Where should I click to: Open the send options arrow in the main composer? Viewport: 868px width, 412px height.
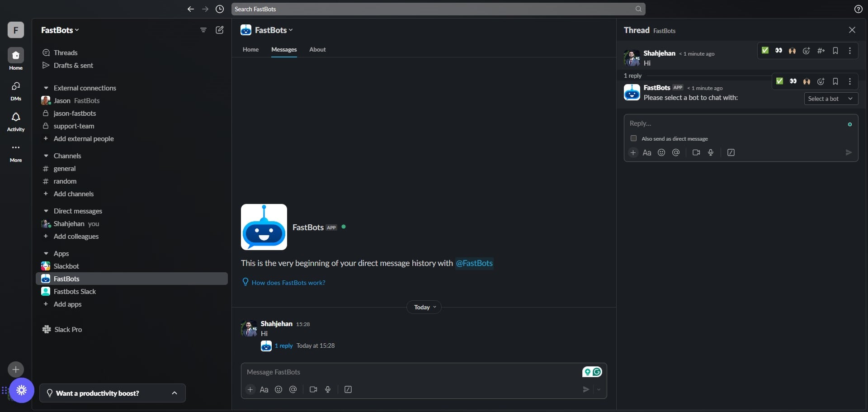tap(599, 389)
